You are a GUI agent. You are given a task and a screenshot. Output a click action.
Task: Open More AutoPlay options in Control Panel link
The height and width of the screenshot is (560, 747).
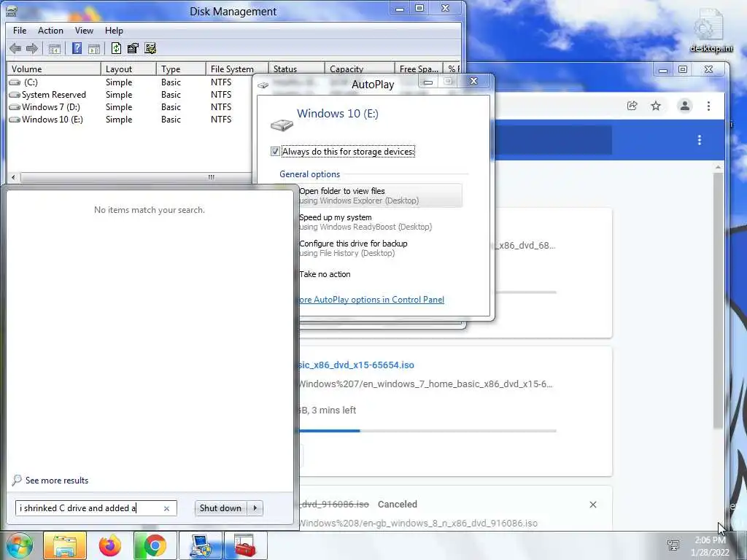tap(371, 300)
